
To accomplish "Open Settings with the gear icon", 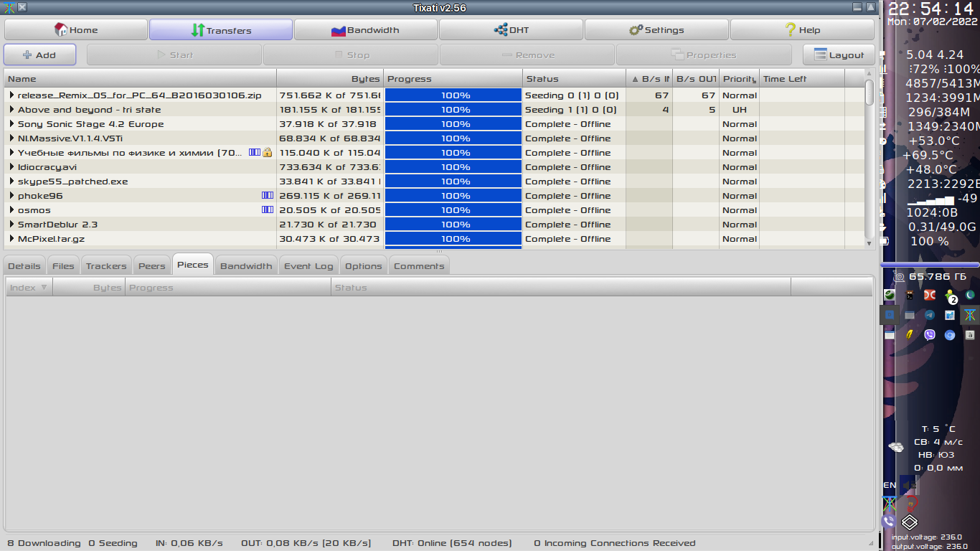I will pos(656,30).
